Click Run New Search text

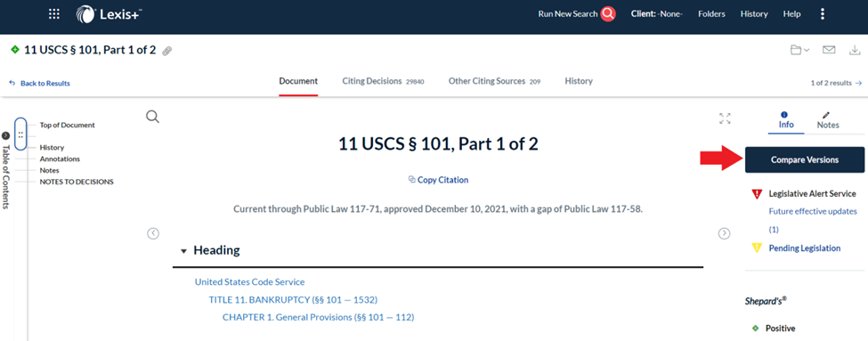tap(568, 14)
